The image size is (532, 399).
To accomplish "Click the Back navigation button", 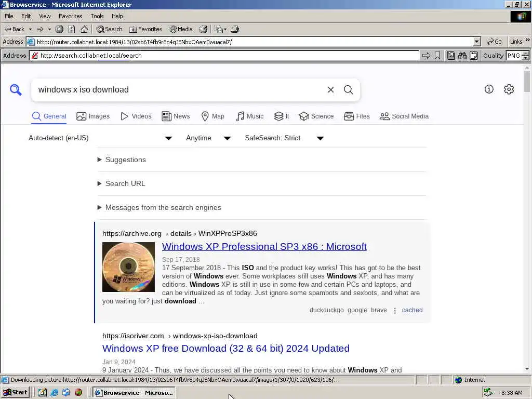I will pos(14,29).
